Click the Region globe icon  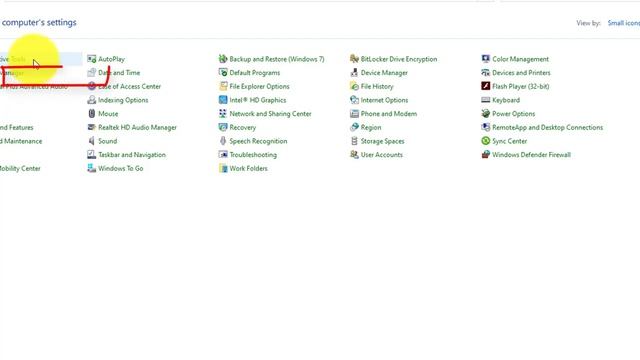(x=354, y=127)
